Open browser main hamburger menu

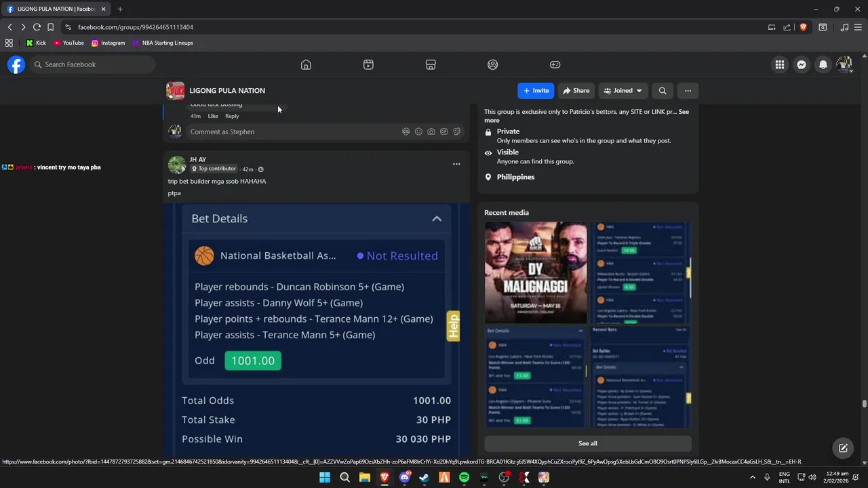click(859, 27)
